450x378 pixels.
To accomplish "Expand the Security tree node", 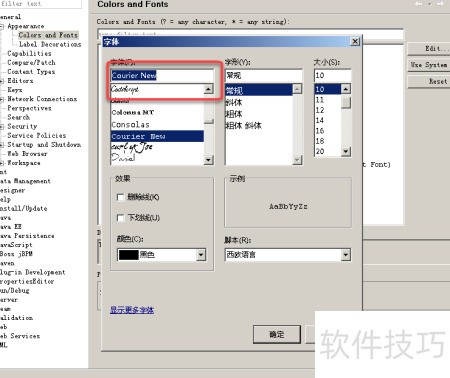I will pos(2,127).
